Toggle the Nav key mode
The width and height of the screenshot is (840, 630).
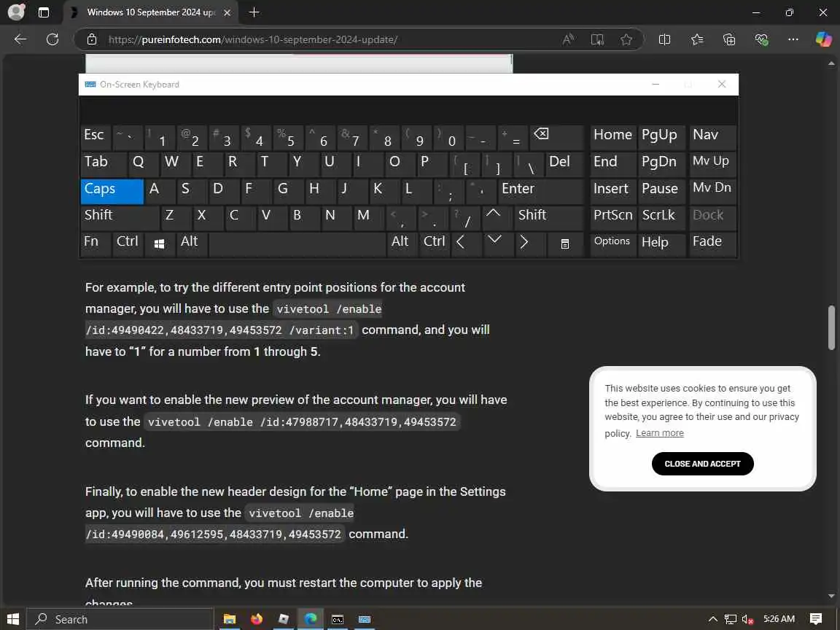pyautogui.click(x=712, y=138)
